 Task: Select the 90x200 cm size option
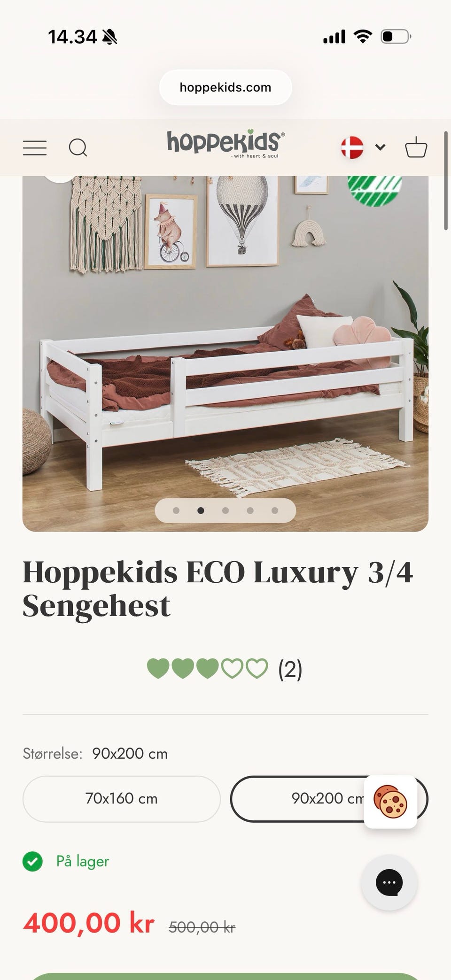click(x=329, y=799)
